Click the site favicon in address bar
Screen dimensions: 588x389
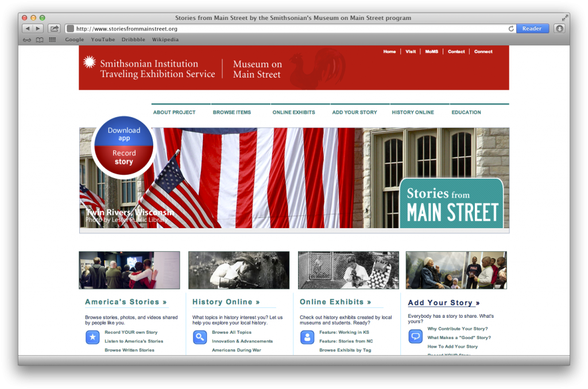coord(70,29)
